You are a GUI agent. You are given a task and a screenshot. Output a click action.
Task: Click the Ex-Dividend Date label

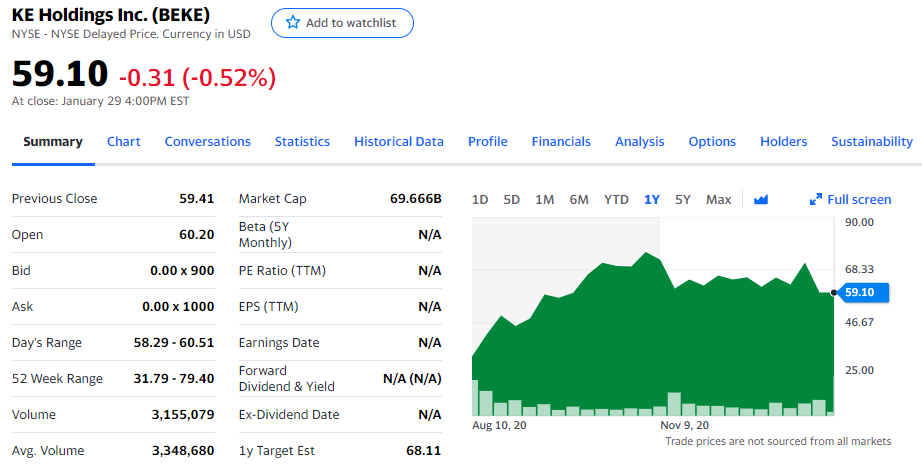point(289,414)
